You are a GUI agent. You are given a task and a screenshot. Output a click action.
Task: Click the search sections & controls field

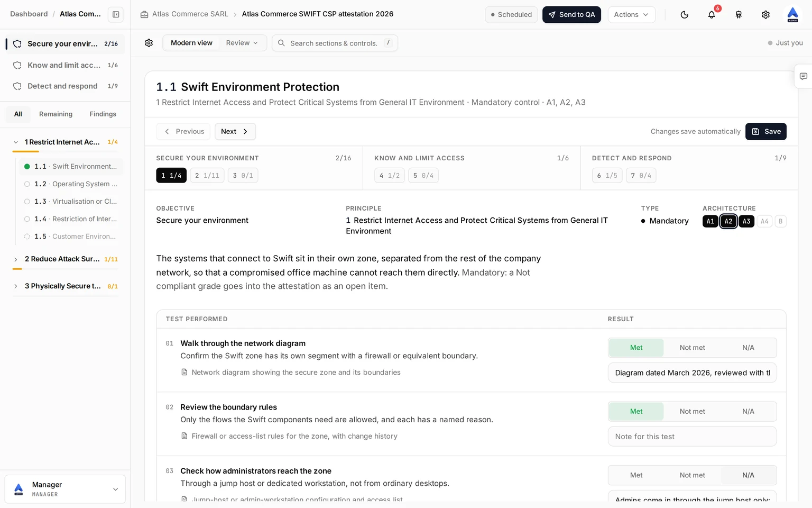click(335, 43)
